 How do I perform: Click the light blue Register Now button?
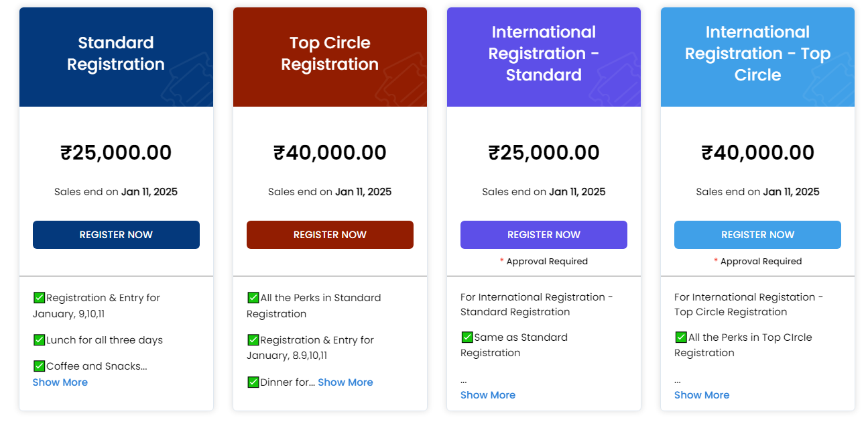point(757,235)
